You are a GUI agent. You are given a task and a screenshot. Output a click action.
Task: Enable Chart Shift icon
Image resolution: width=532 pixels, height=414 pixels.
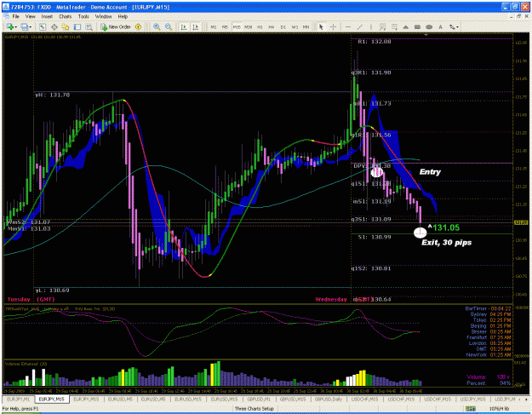pyautogui.click(x=196, y=26)
